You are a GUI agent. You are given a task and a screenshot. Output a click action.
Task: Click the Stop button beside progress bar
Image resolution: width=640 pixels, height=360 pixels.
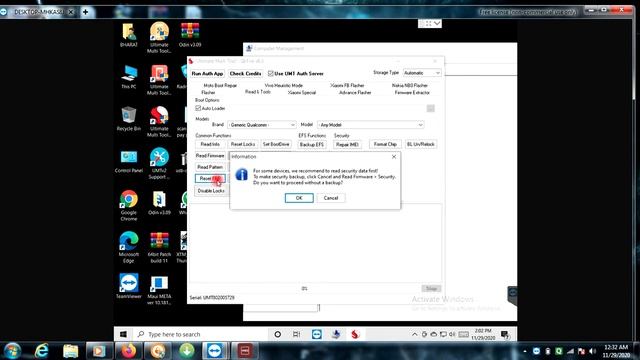click(431, 289)
